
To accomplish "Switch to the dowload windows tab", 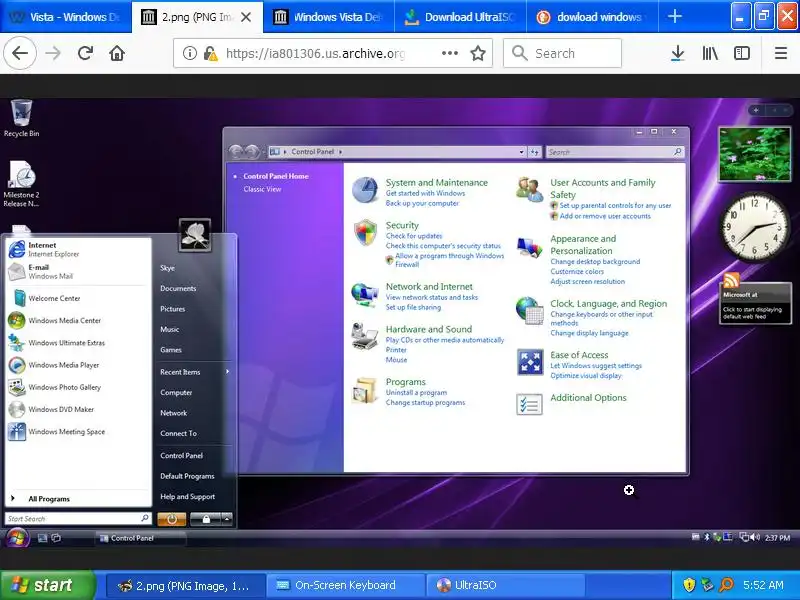I will click(592, 17).
